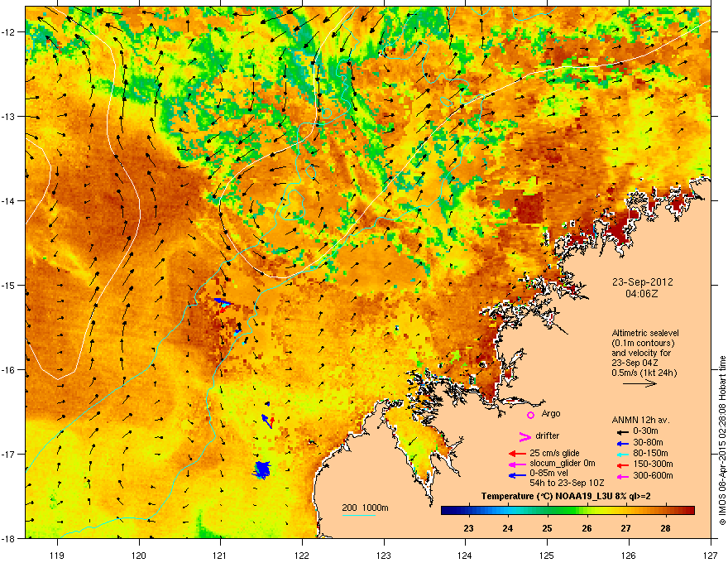The height and width of the screenshot is (563, 728).
Task: Click the '80-150m' depth label
Action: (650, 454)
